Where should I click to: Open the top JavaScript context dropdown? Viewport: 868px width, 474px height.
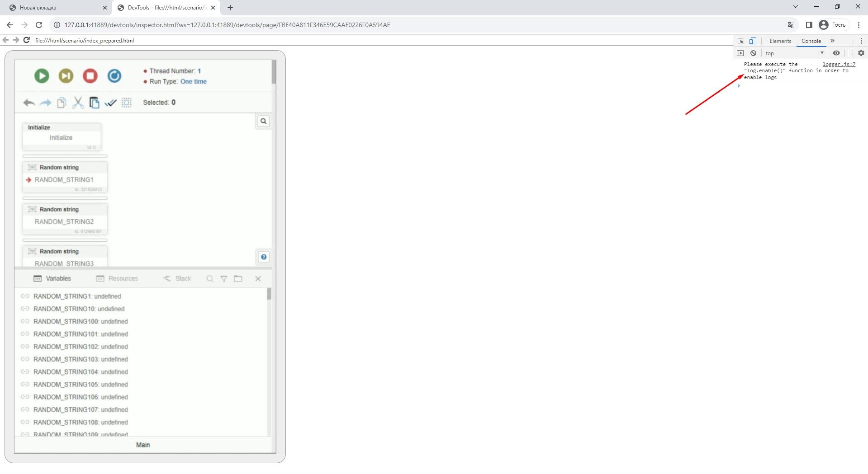tap(794, 53)
